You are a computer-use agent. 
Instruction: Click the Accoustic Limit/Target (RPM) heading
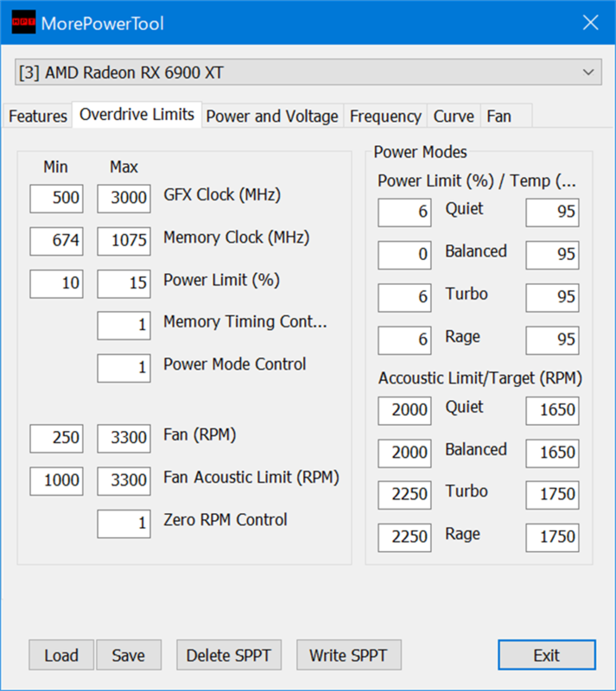click(x=480, y=378)
